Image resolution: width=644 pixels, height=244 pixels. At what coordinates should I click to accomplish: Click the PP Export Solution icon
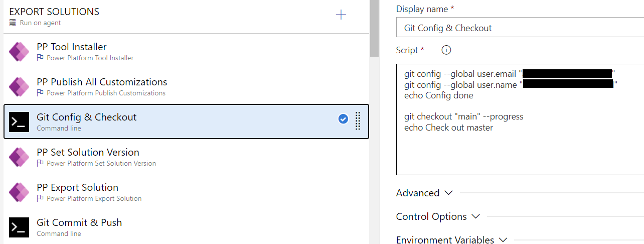(x=19, y=192)
